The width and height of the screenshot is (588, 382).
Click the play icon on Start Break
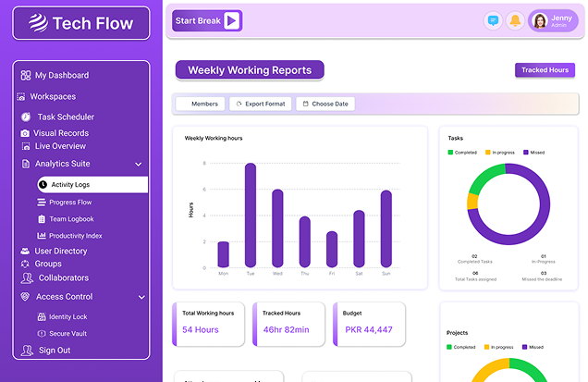coord(232,20)
